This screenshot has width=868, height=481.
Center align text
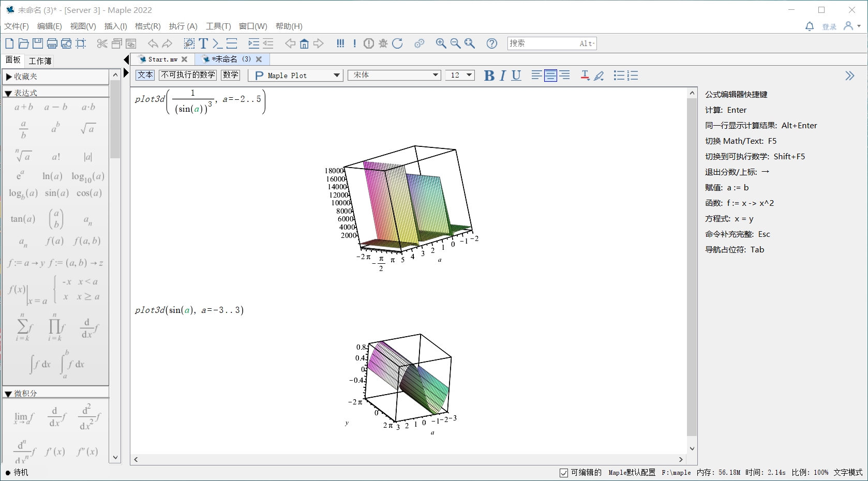click(x=550, y=76)
